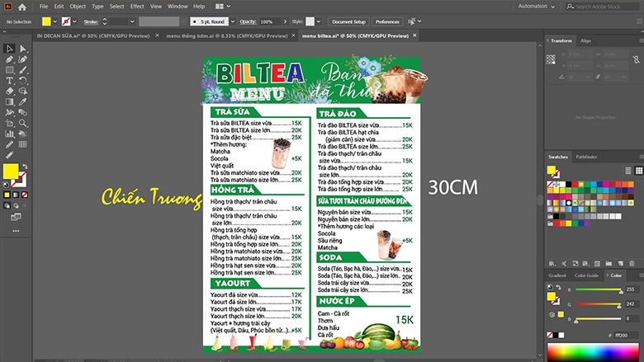Open the fill color dropdown arrow
644x362 pixels.
pyautogui.click(x=55, y=21)
